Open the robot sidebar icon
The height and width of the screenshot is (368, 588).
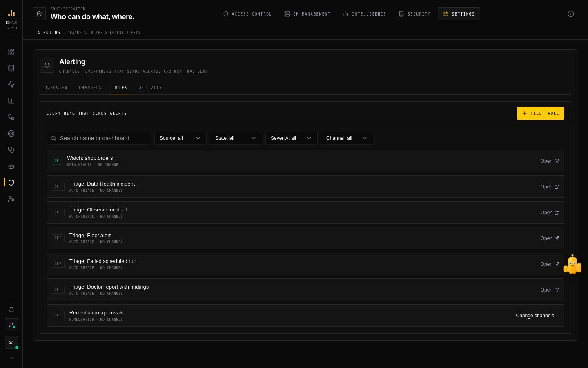pos(11,166)
